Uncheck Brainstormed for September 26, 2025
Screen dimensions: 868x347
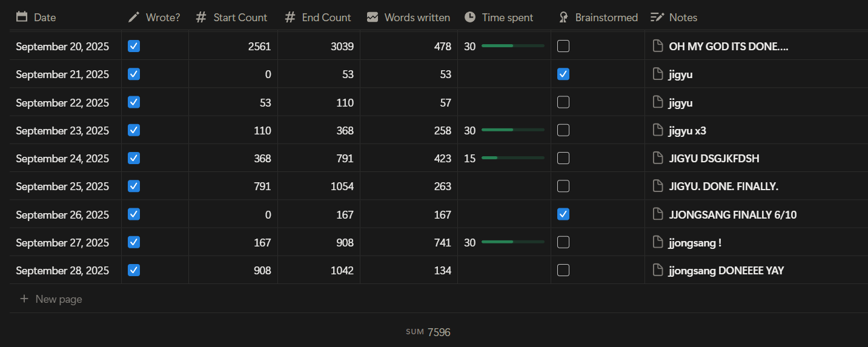click(x=563, y=214)
